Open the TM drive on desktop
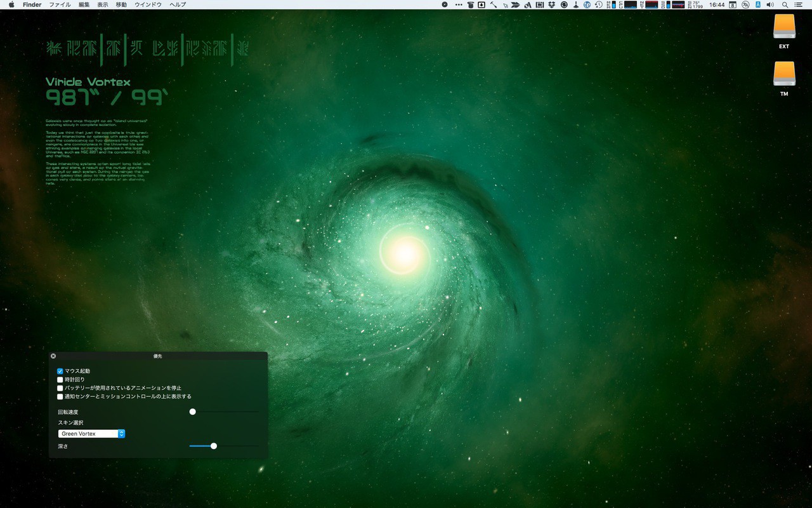This screenshot has height=508, width=812. pyautogui.click(x=784, y=74)
